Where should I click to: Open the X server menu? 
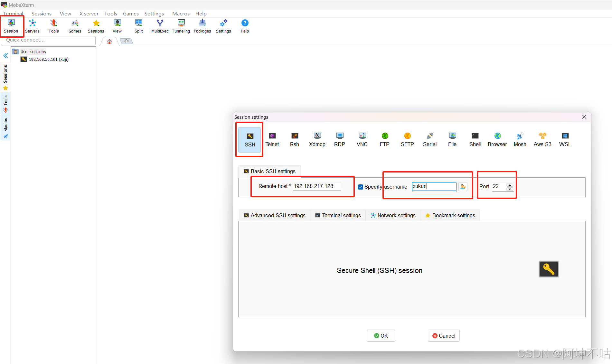(89, 14)
